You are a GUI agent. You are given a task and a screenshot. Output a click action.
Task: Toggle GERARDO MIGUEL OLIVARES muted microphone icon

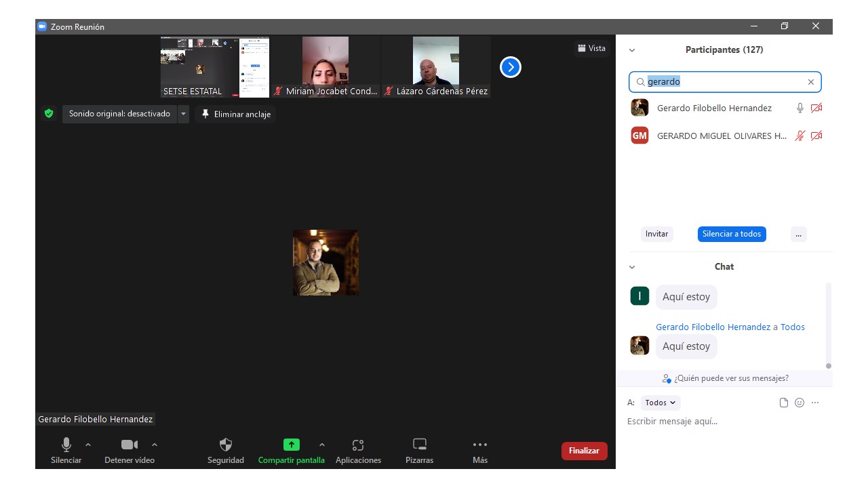click(800, 136)
